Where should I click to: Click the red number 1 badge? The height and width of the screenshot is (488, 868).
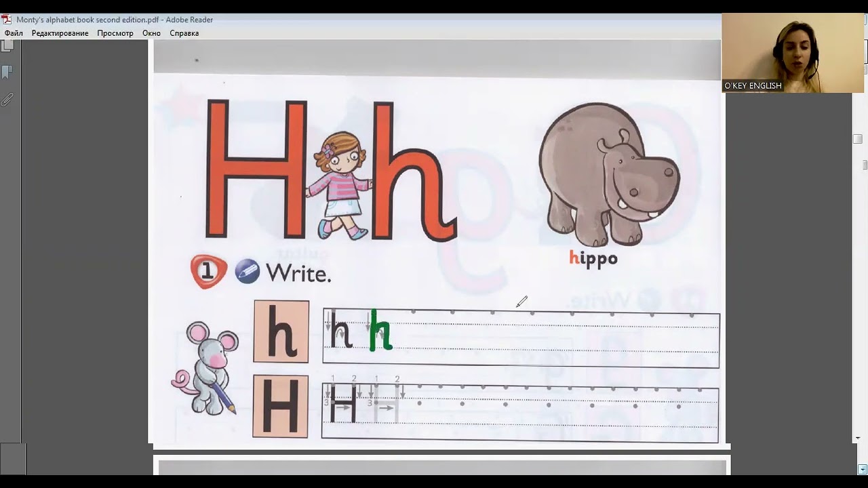(x=209, y=272)
